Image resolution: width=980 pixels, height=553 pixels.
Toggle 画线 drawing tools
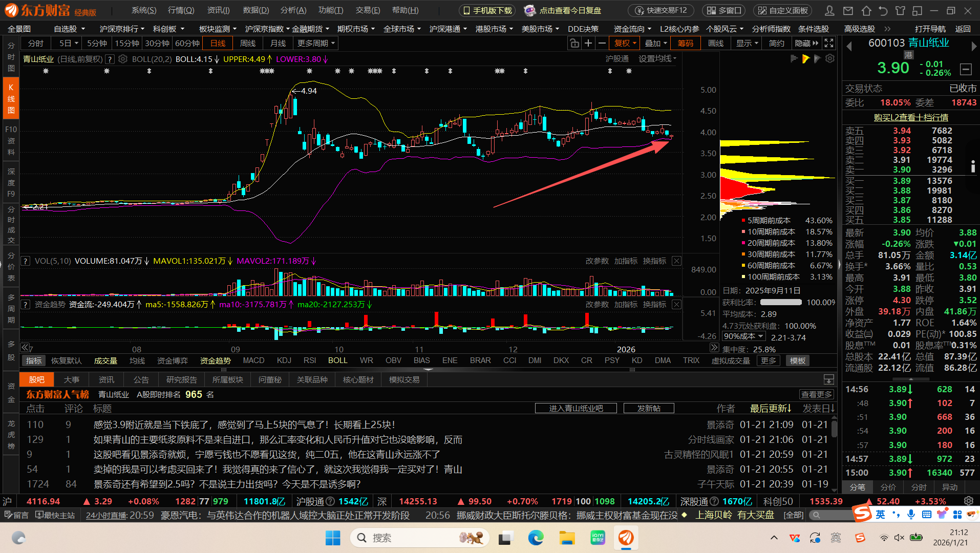716,44
